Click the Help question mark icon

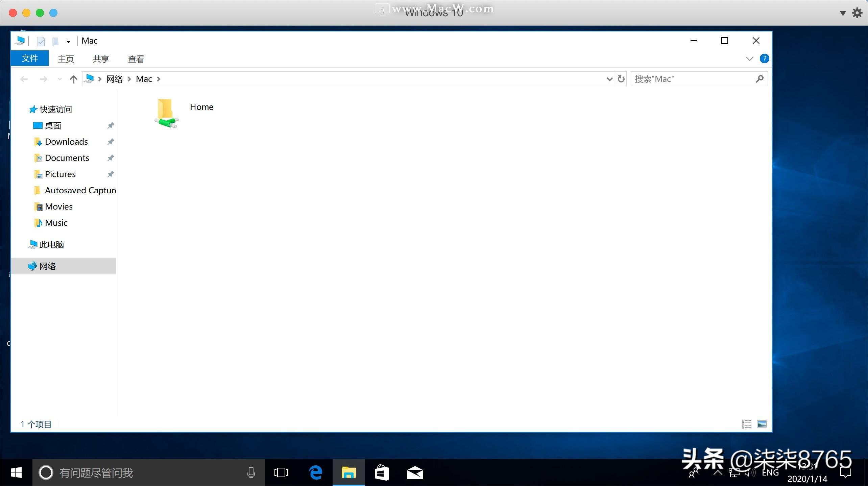pyautogui.click(x=764, y=59)
